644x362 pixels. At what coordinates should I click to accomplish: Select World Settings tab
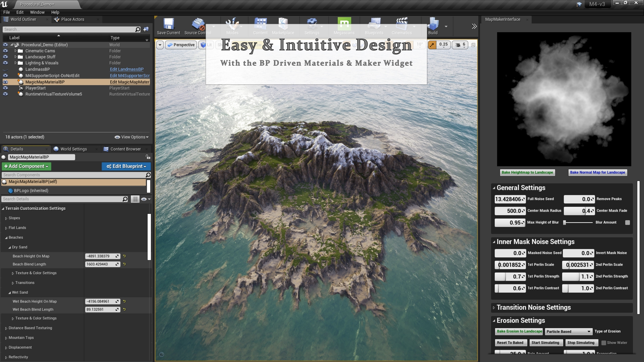click(73, 148)
